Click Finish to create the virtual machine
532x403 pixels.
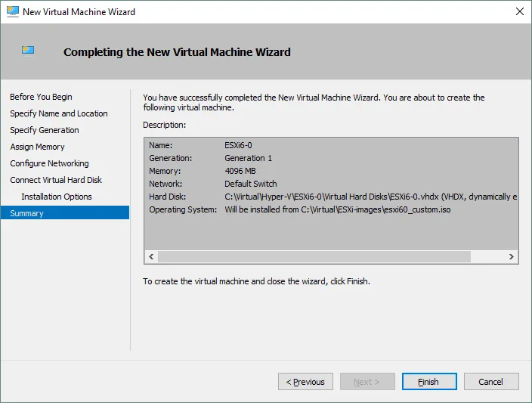coord(428,382)
